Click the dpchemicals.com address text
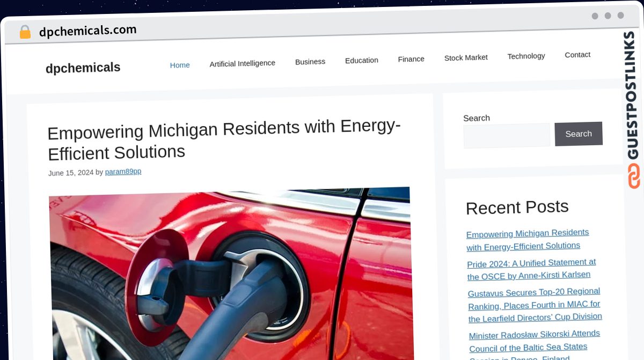Screen dimensions: 644x360 click(x=88, y=31)
